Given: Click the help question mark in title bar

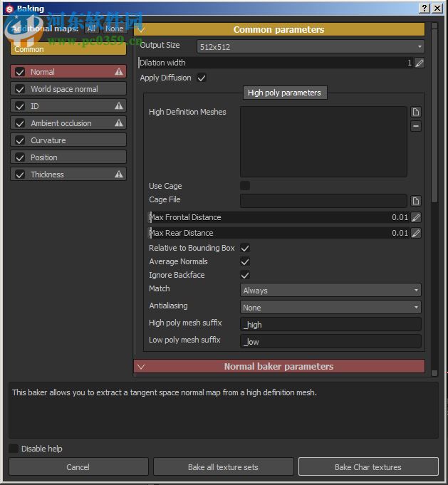Looking at the screenshot, I should click(x=424, y=8).
